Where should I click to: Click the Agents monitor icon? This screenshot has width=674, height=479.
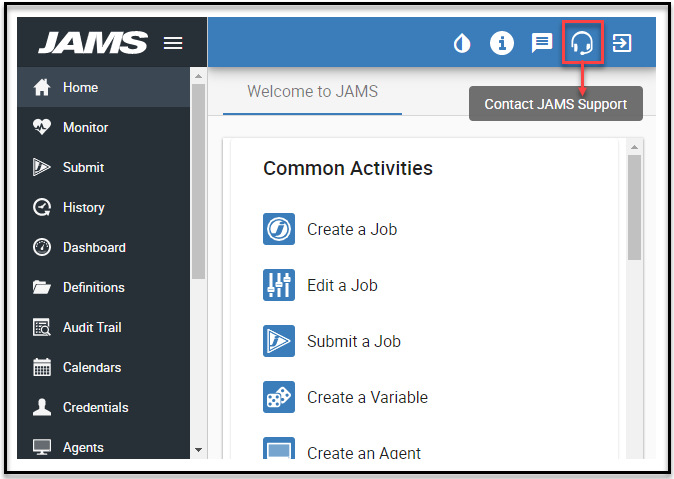coord(42,447)
